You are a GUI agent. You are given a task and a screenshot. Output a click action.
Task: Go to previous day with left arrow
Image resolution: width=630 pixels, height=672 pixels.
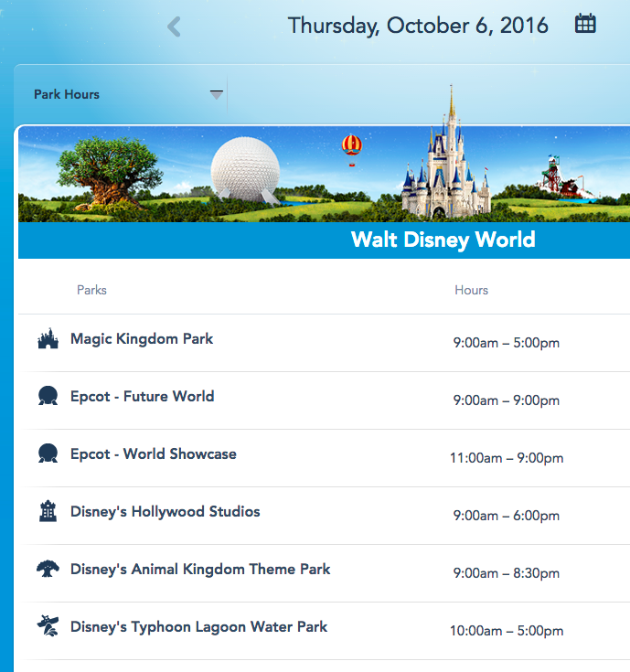coord(174,27)
